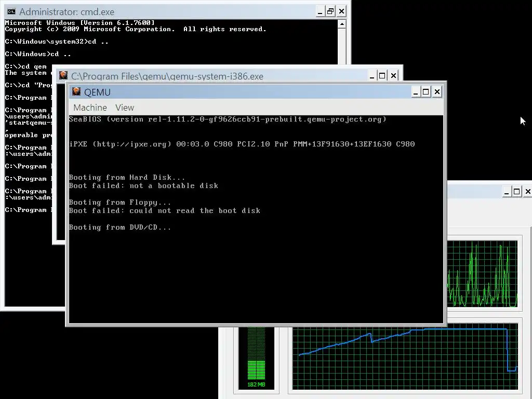Close the Administrator cmd.exe window
532x399 pixels.
coord(341,12)
